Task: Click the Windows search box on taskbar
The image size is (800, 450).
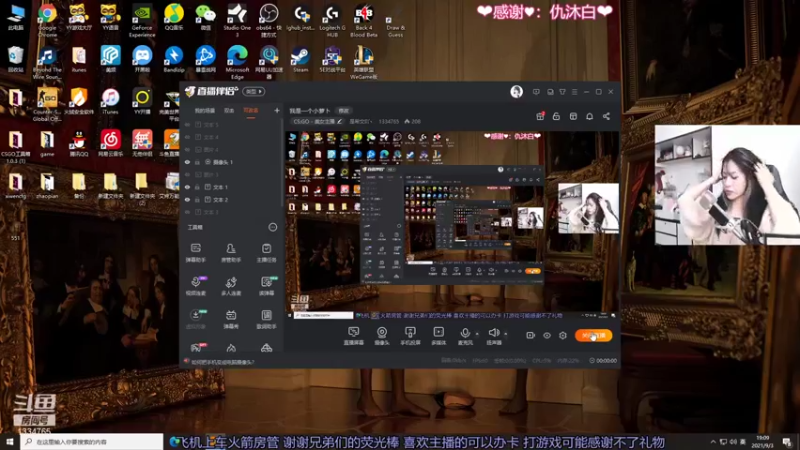Action: 92,442
